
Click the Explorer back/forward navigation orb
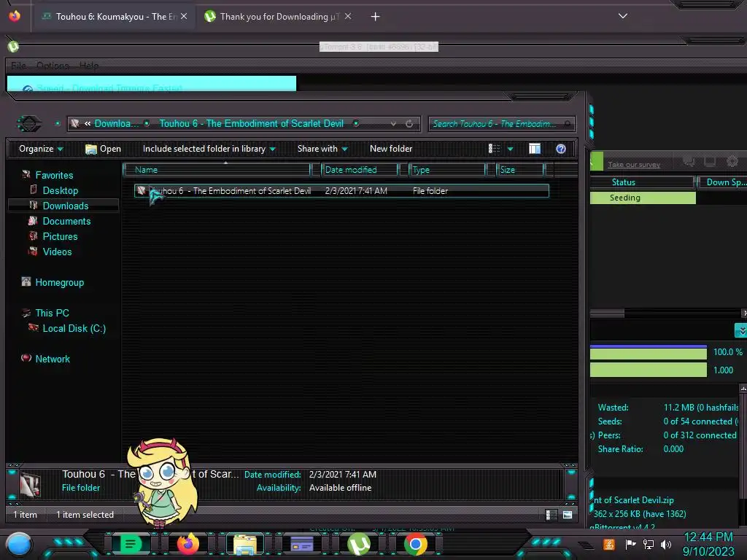pos(29,124)
